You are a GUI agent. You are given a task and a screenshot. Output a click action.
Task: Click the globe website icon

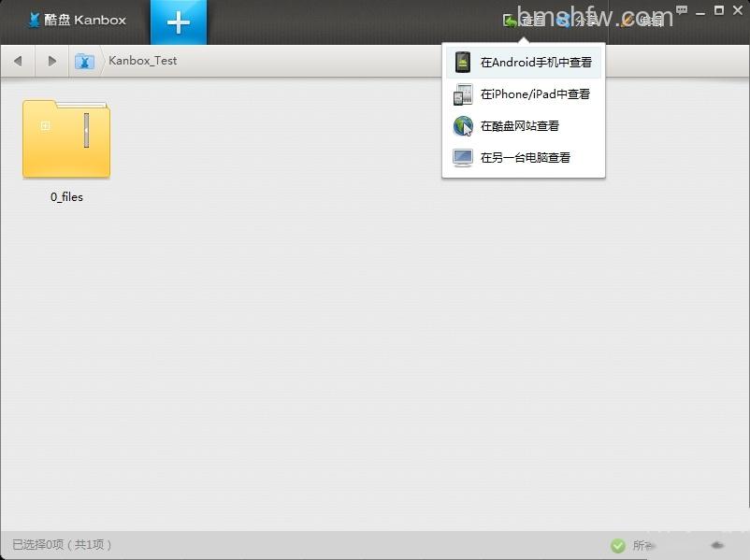point(463,126)
